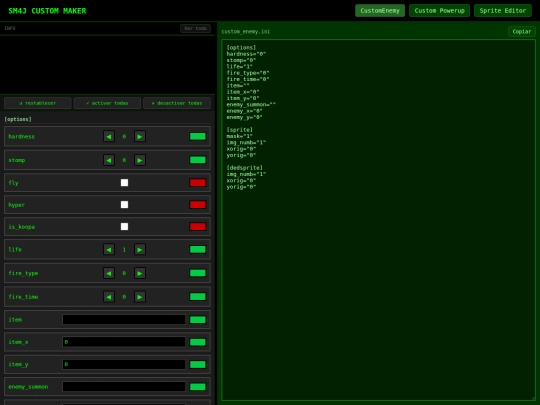Switch to the CustomEnemy tab

click(380, 11)
